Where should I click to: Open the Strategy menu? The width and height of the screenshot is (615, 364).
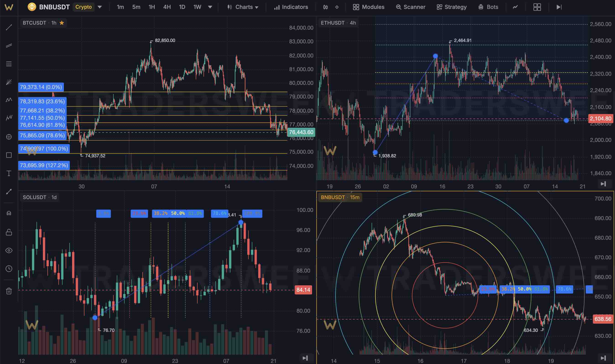tap(452, 7)
